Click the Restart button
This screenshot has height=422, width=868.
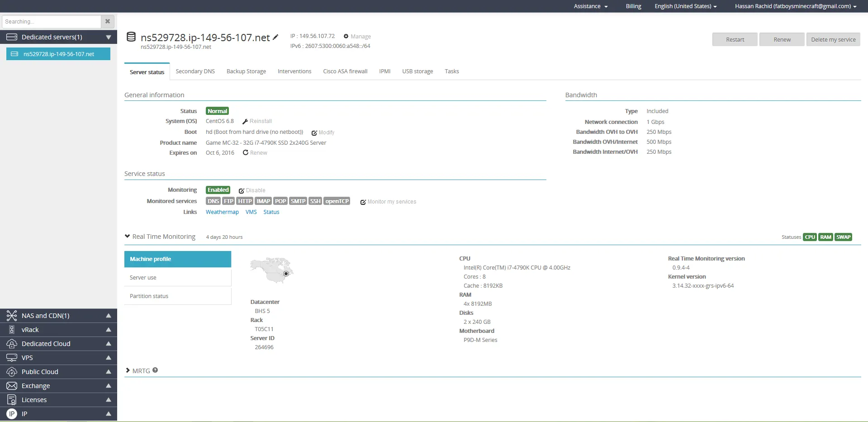735,39
